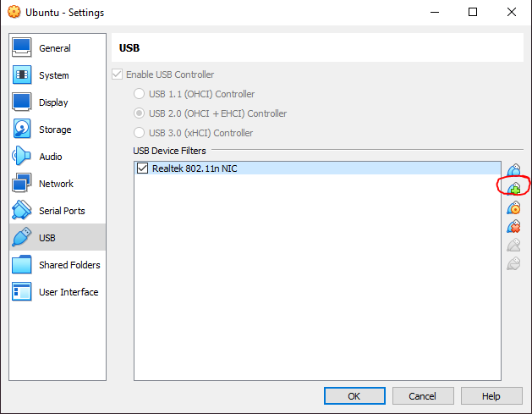Open the General settings page
The height and width of the screenshot is (414, 532).
(x=58, y=47)
